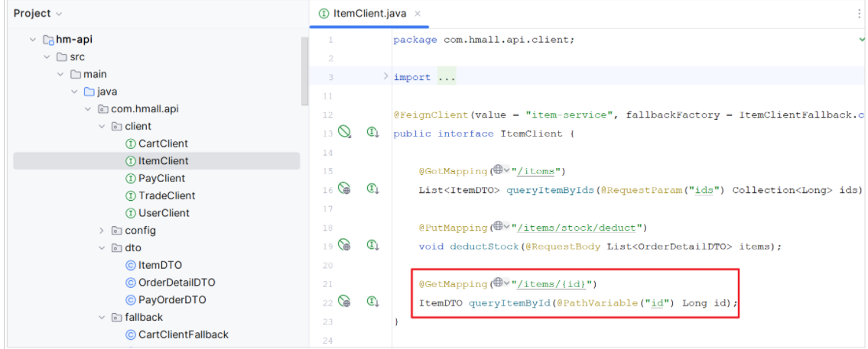Collapse the dto package node
The height and width of the screenshot is (349, 868).
(102, 247)
